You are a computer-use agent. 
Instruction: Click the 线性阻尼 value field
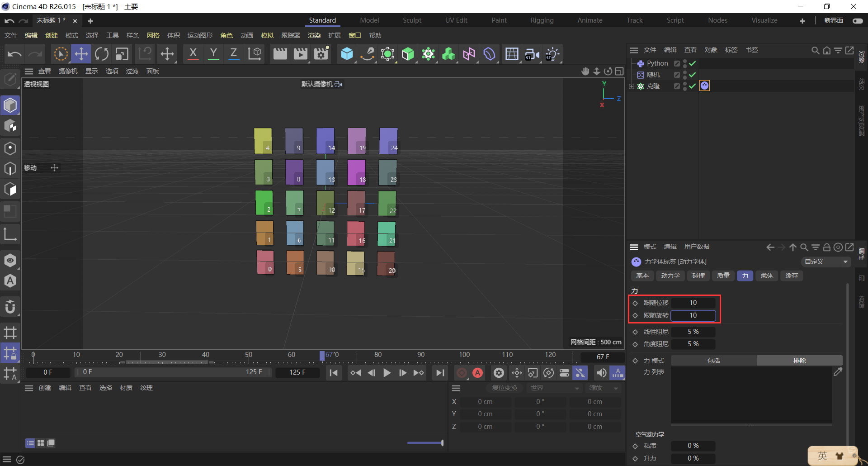click(x=693, y=332)
